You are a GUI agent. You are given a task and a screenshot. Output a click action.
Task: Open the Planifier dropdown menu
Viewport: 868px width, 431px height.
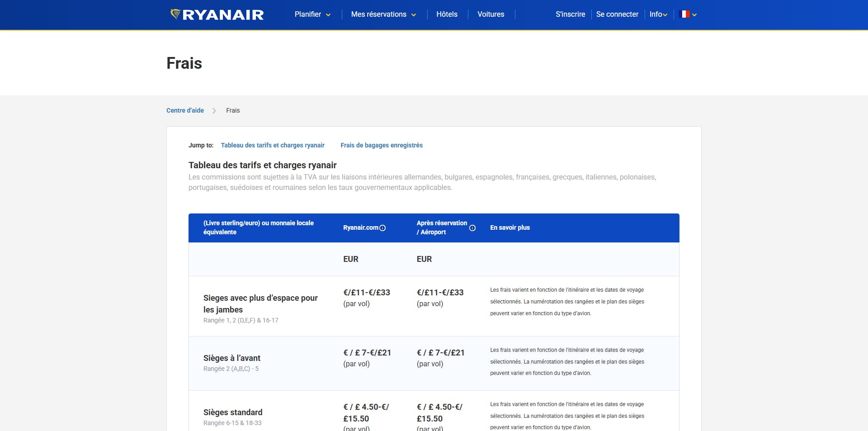312,14
